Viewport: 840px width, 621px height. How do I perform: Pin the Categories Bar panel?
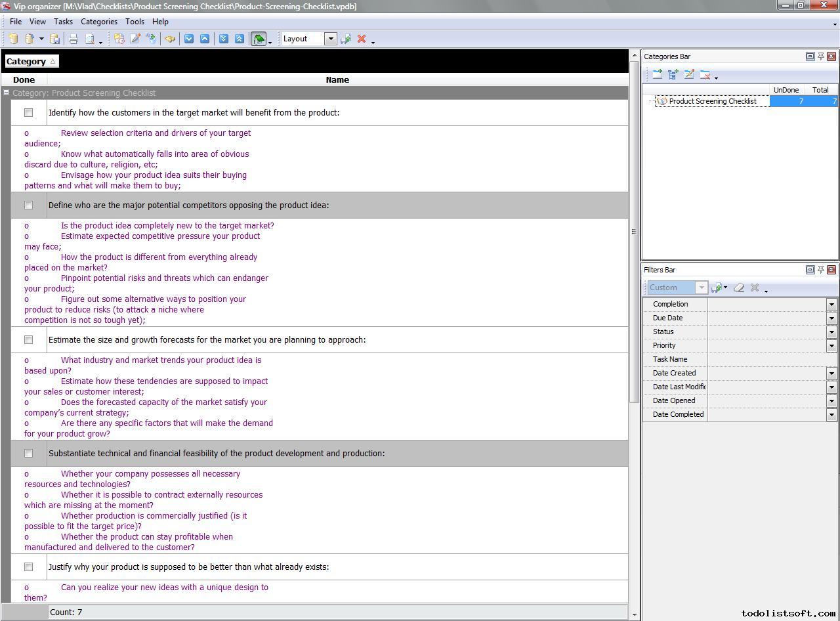click(x=820, y=56)
